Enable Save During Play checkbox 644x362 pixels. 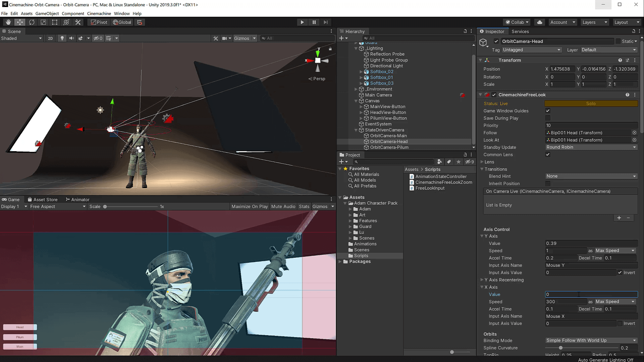coord(548,118)
